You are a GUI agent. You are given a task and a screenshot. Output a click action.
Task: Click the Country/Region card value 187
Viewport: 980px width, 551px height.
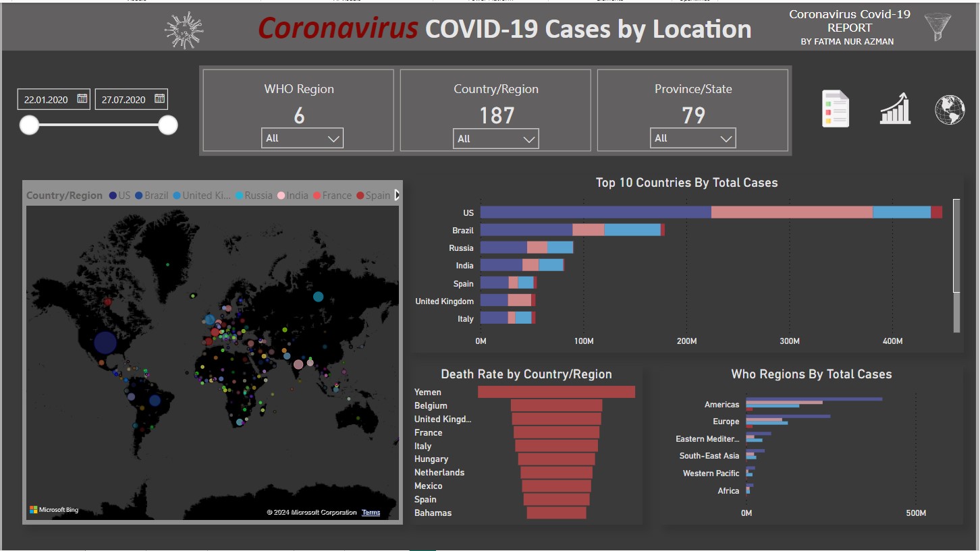[x=497, y=116]
